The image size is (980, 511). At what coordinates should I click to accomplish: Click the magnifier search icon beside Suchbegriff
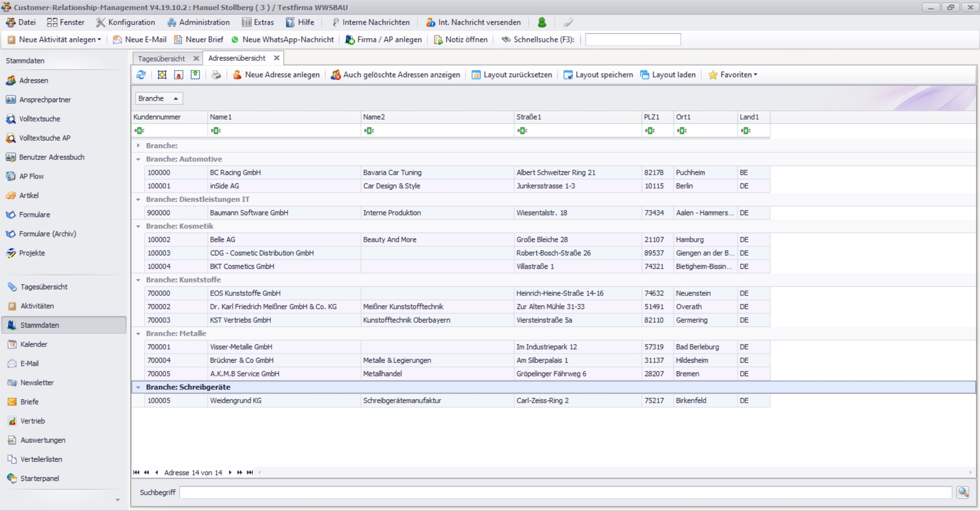pyautogui.click(x=963, y=492)
